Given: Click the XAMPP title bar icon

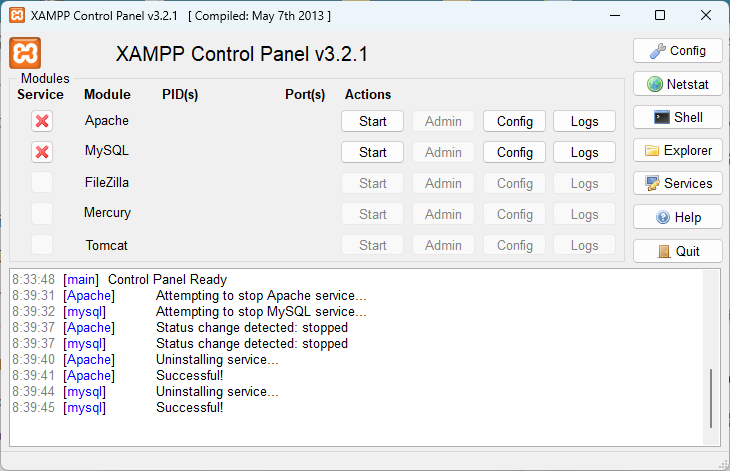Looking at the screenshot, I should point(17,15).
